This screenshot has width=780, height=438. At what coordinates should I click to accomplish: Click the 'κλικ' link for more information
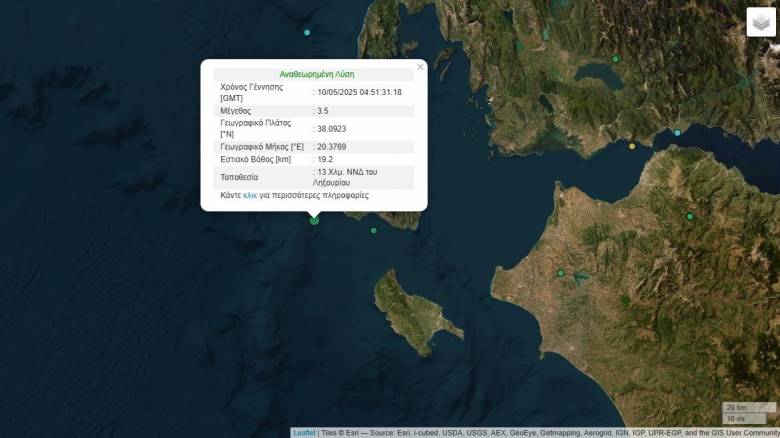click(249, 195)
